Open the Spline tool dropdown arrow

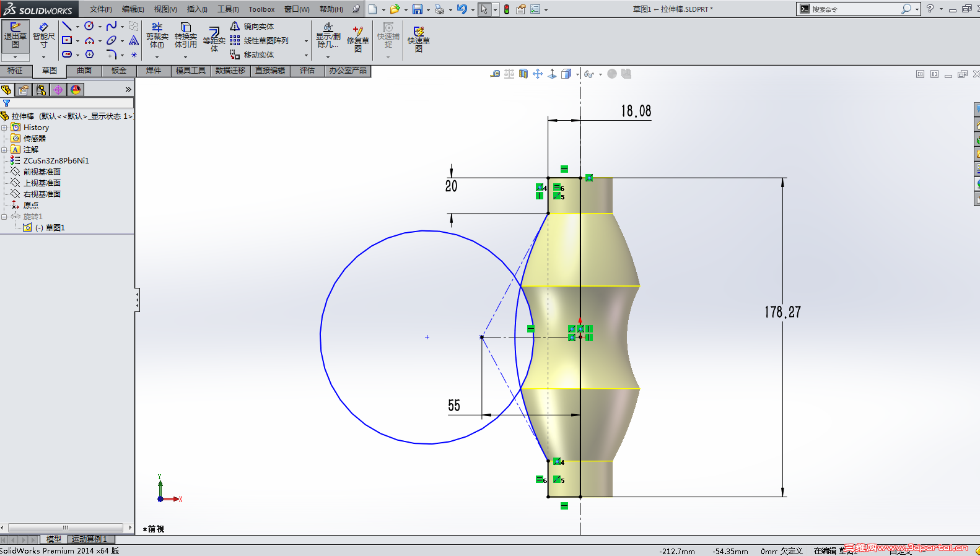(122, 27)
